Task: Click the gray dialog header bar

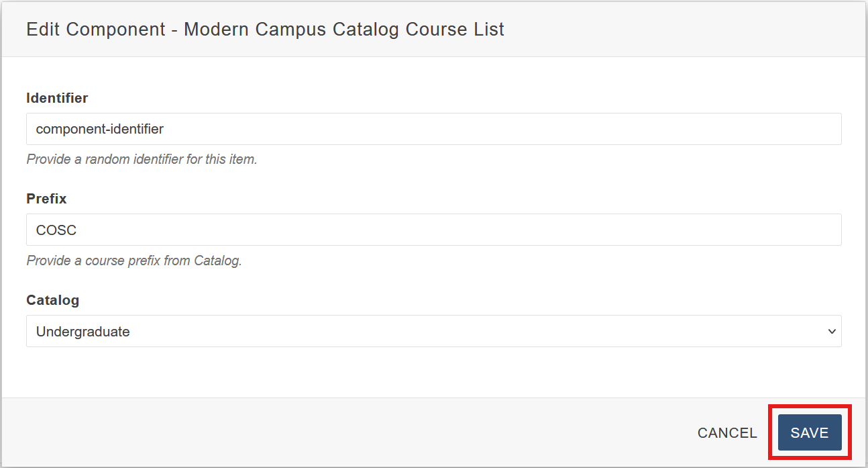Action: (671, 30)
